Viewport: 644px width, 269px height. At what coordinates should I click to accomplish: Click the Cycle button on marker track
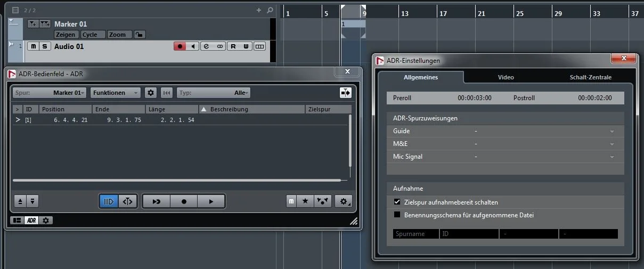(x=93, y=35)
